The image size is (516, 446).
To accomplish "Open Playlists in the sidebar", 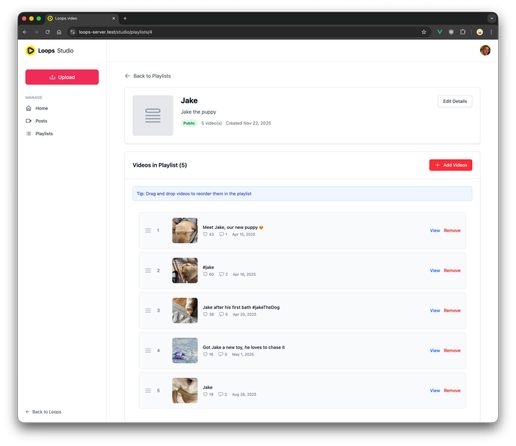I will tap(44, 134).
